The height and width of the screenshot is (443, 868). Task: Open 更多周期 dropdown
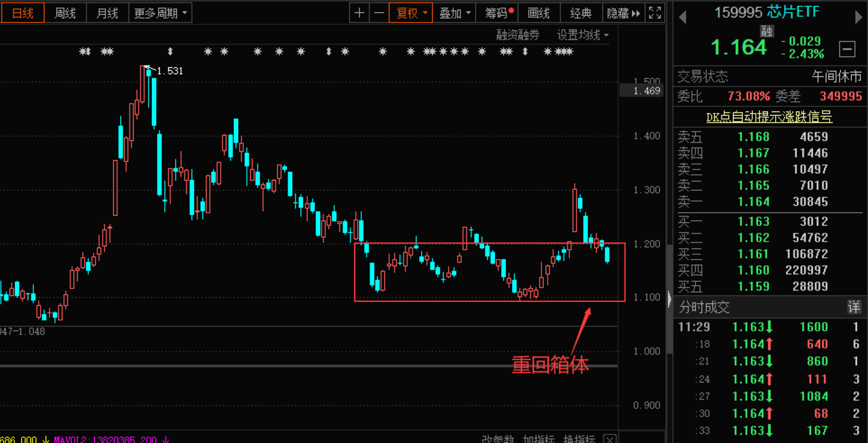pyautogui.click(x=162, y=13)
